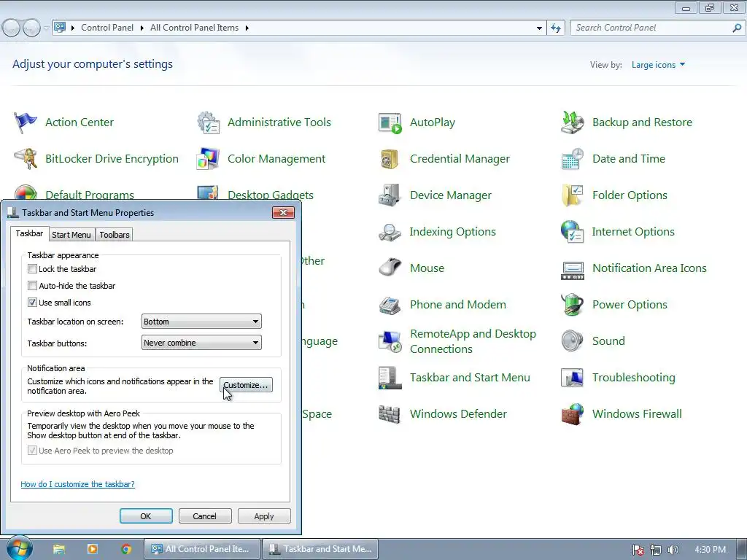Open the Windows Start orb
The image size is (747, 560).
click(x=20, y=548)
